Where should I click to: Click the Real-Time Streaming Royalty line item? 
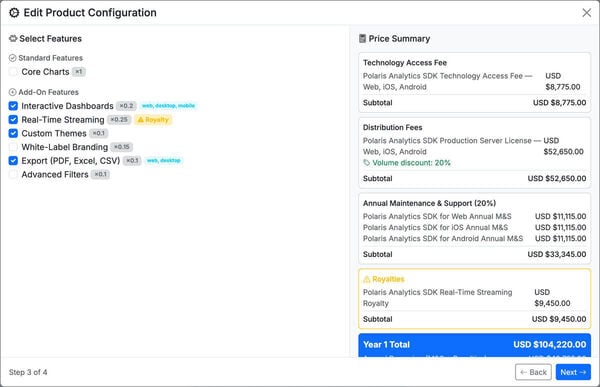click(474, 298)
